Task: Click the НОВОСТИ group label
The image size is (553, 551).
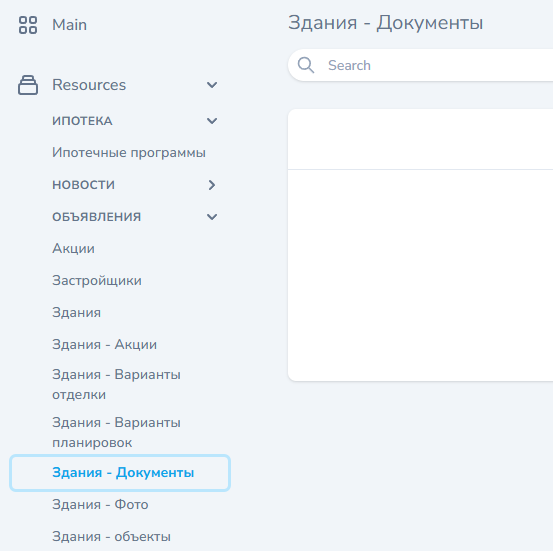Action: coord(84,185)
